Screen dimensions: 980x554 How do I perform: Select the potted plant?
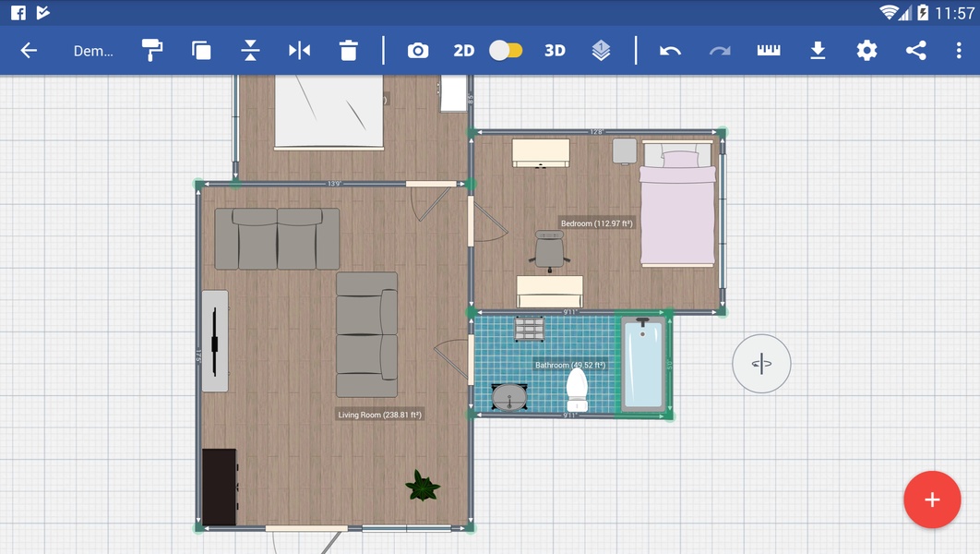pyautogui.click(x=423, y=486)
